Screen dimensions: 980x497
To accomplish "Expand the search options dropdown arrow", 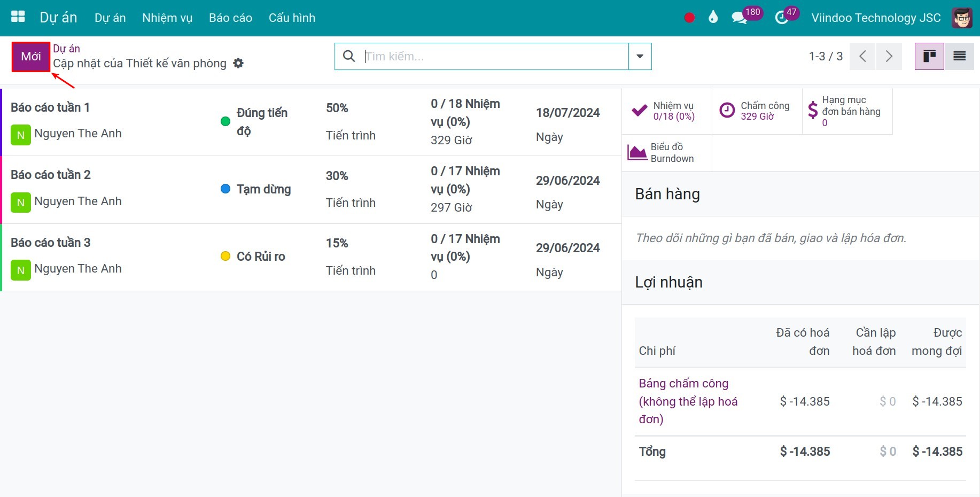I will [x=640, y=56].
